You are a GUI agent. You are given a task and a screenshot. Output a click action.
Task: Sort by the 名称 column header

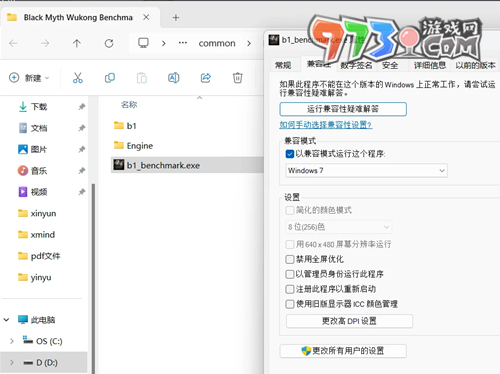129,105
